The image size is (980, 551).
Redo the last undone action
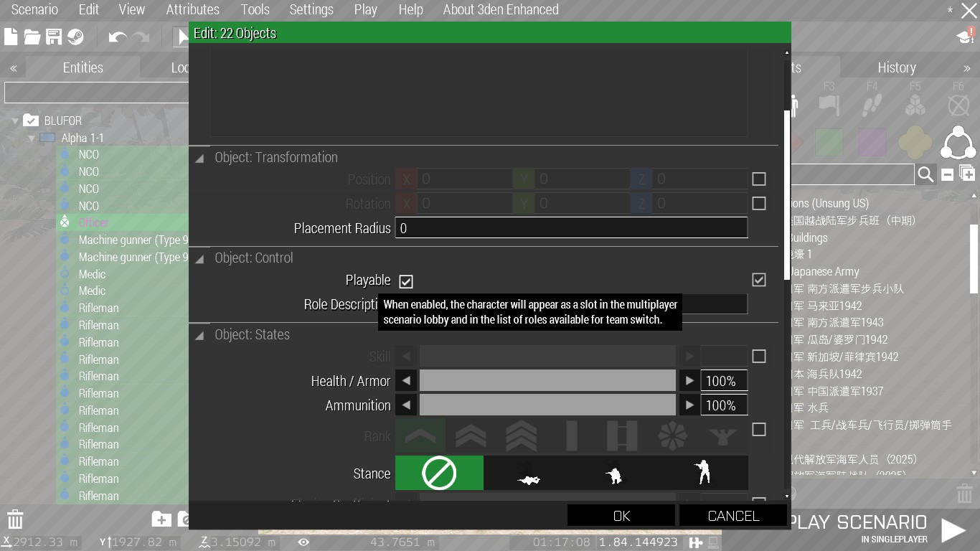[140, 37]
